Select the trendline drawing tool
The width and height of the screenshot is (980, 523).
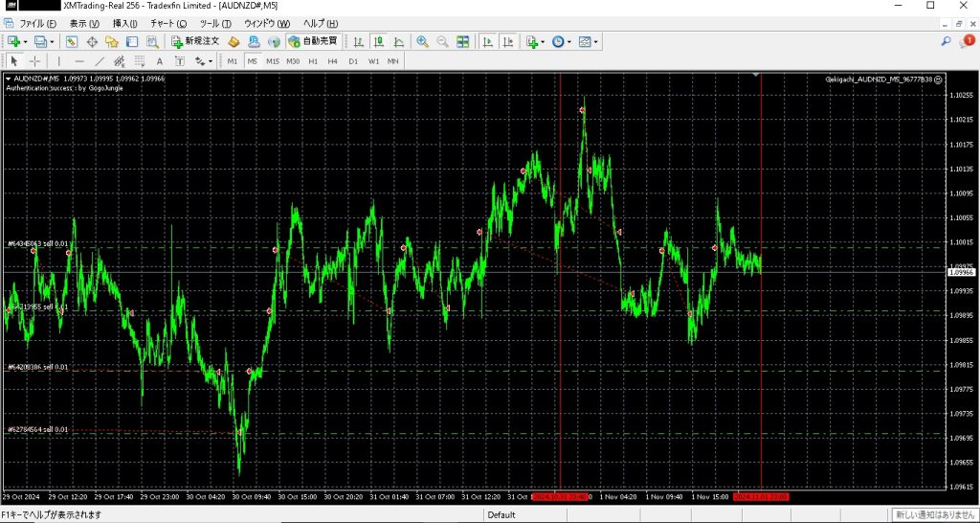coord(99,61)
